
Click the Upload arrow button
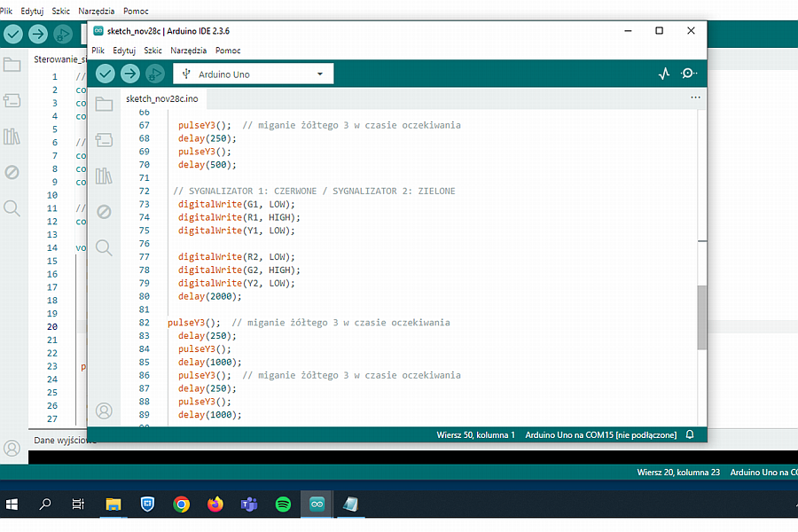coord(130,74)
